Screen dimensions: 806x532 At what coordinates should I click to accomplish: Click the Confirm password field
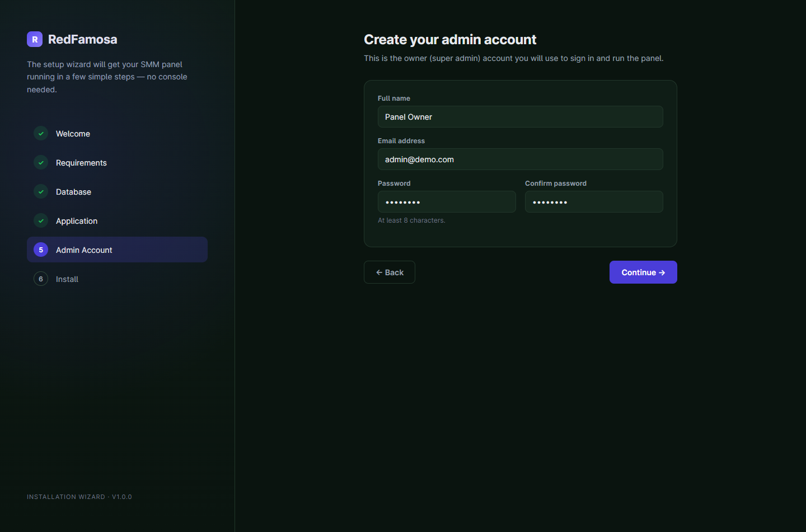point(594,201)
